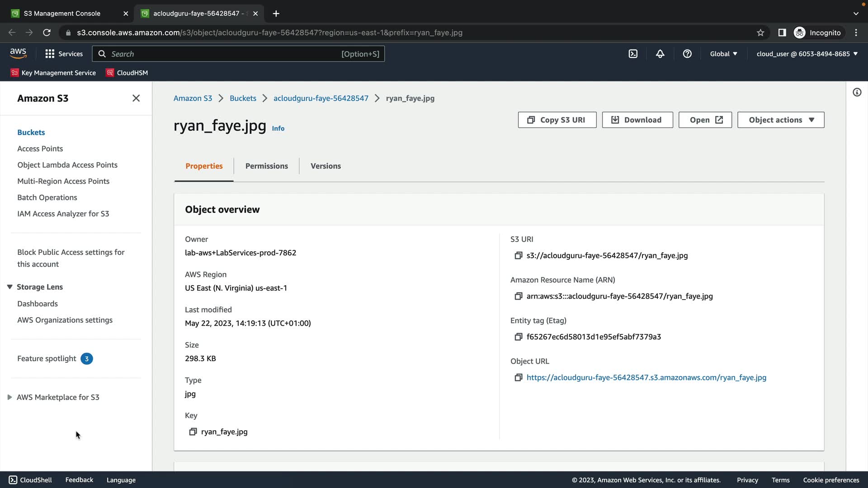The width and height of the screenshot is (868, 488).
Task: Open the cloud_user account menu
Action: click(807, 54)
